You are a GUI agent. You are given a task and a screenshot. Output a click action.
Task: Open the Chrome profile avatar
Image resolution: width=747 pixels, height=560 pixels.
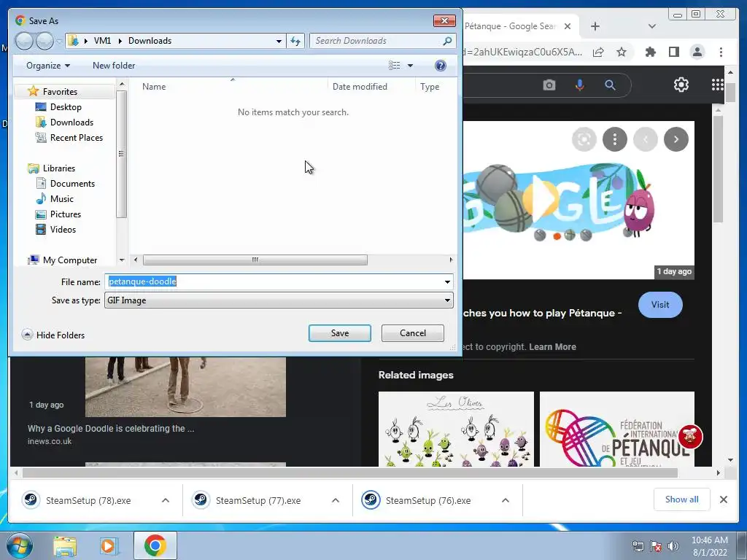[697, 52]
